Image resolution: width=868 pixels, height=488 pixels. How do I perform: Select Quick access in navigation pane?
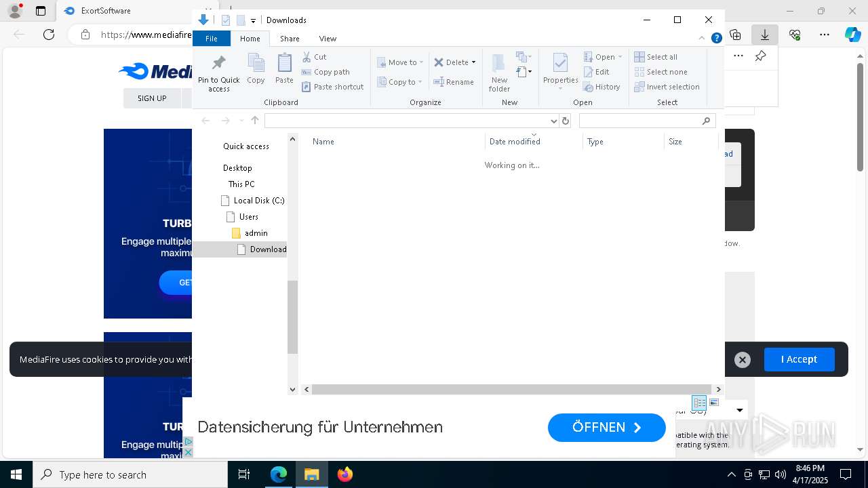[x=246, y=146]
